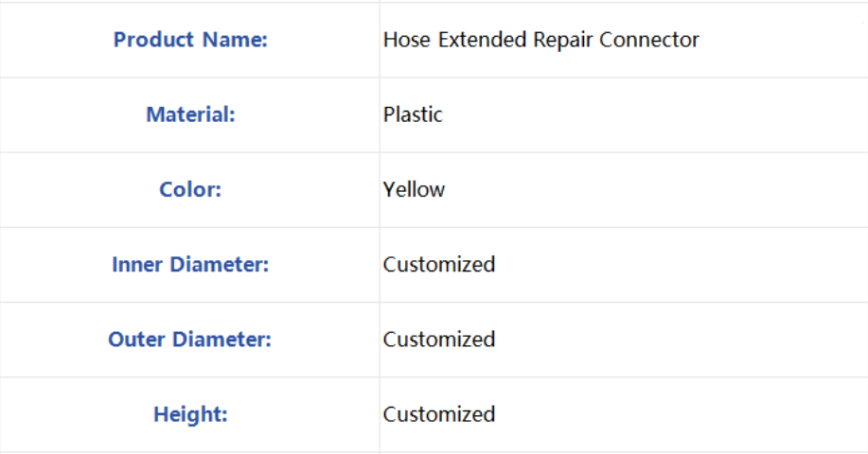Click the word Connector in product name
The height and width of the screenshot is (454, 868).
click(649, 40)
